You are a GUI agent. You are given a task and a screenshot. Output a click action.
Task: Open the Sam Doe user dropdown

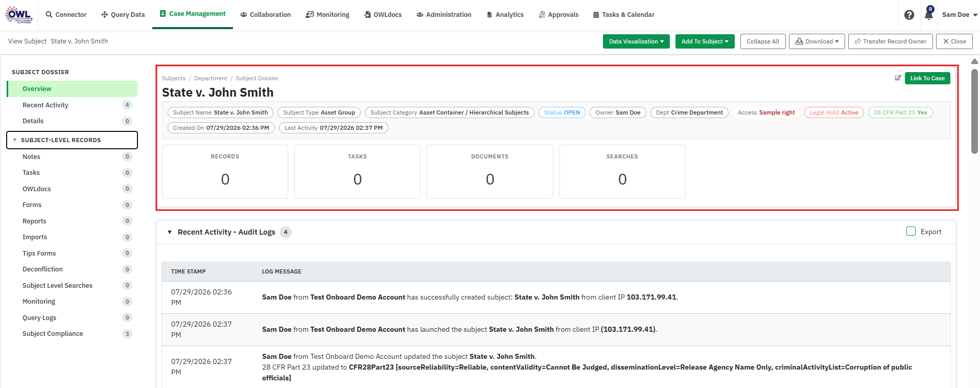point(960,15)
